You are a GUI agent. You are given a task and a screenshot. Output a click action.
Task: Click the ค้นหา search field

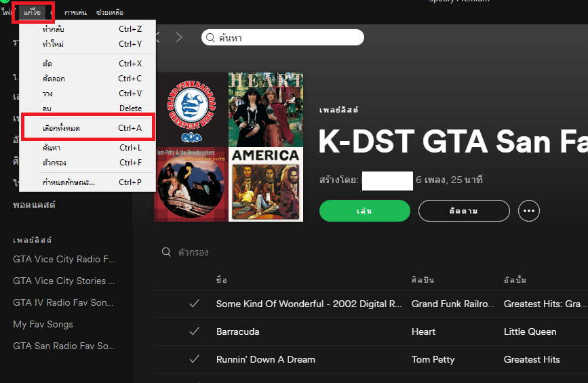[x=283, y=37]
